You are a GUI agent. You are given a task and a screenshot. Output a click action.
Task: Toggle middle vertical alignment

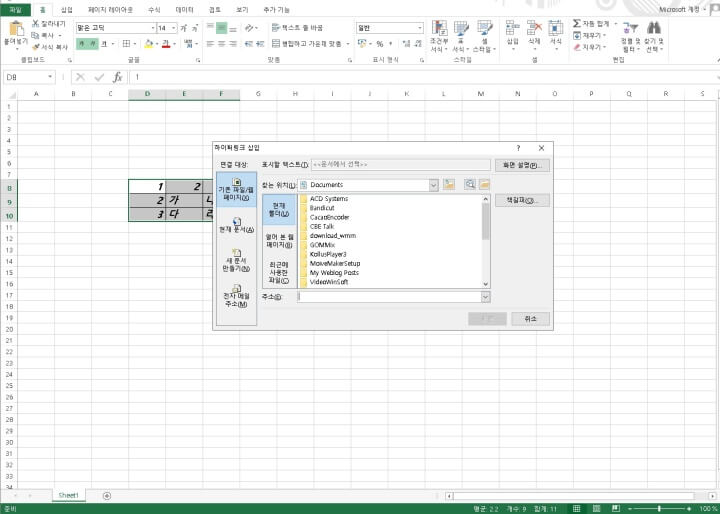(x=221, y=28)
